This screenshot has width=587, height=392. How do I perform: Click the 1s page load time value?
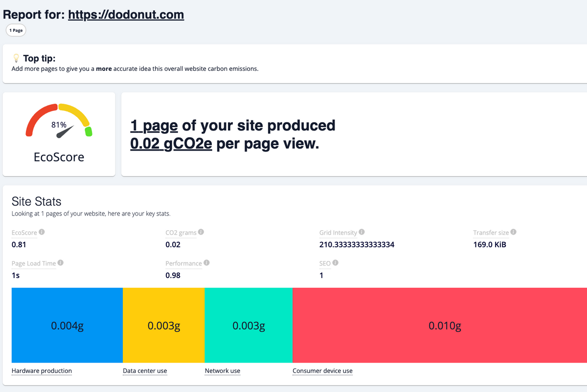point(16,276)
